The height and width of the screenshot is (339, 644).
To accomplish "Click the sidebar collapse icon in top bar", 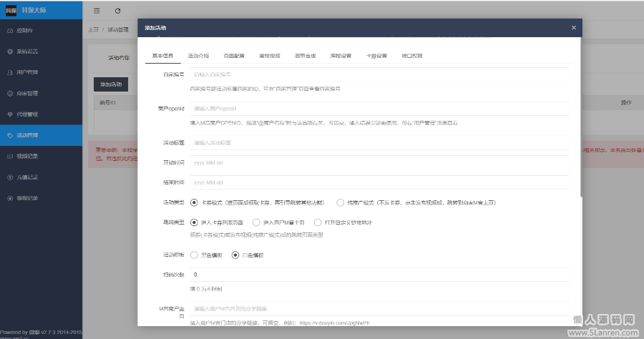I will tap(97, 11).
